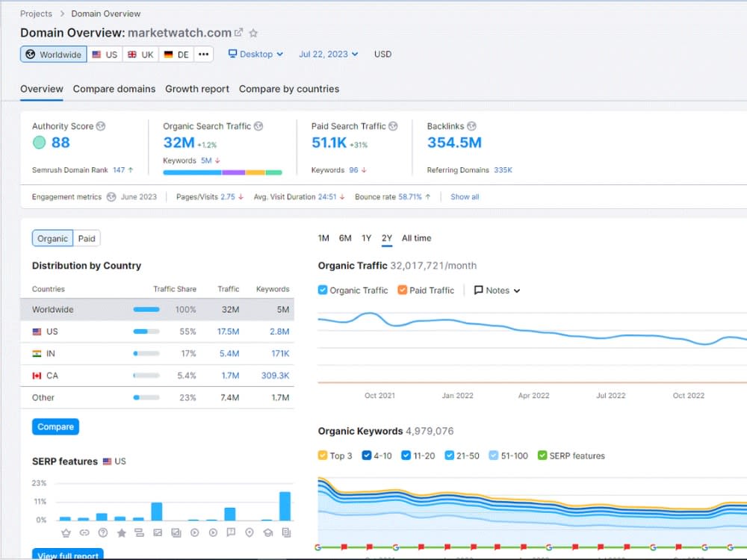Open the Desktop device dropdown
The height and width of the screenshot is (560, 747).
[255, 55]
